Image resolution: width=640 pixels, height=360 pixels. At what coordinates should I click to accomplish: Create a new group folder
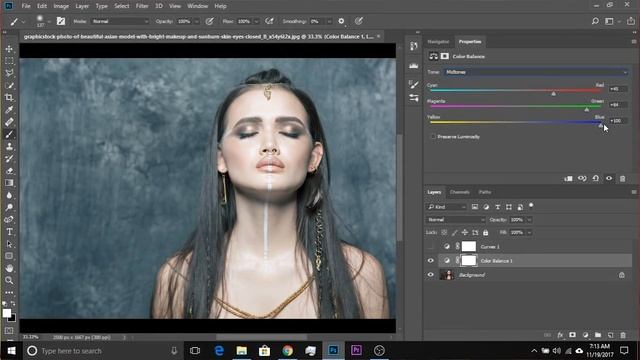[598, 335]
